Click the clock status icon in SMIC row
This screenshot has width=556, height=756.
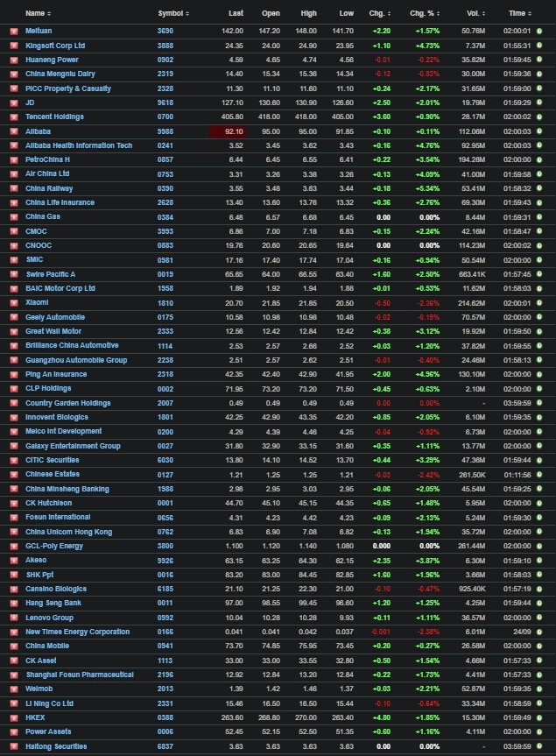tap(539, 260)
